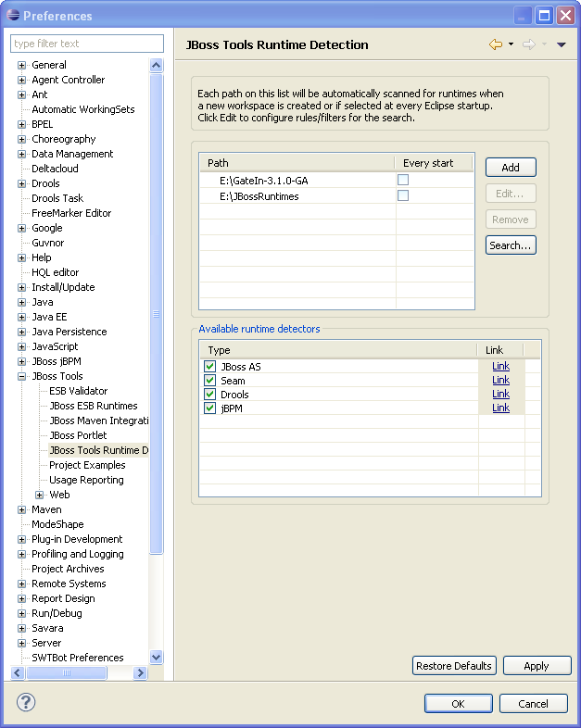581x728 pixels.
Task: Expand the Run/Debug node
Action: point(21,613)
